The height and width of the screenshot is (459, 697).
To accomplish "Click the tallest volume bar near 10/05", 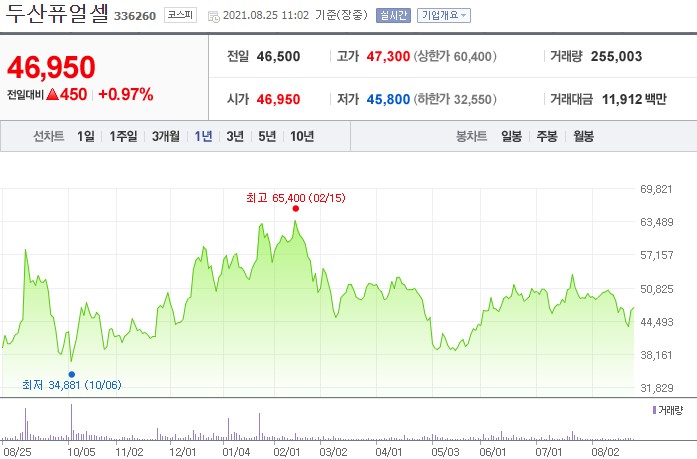I will tap(71, 422).
